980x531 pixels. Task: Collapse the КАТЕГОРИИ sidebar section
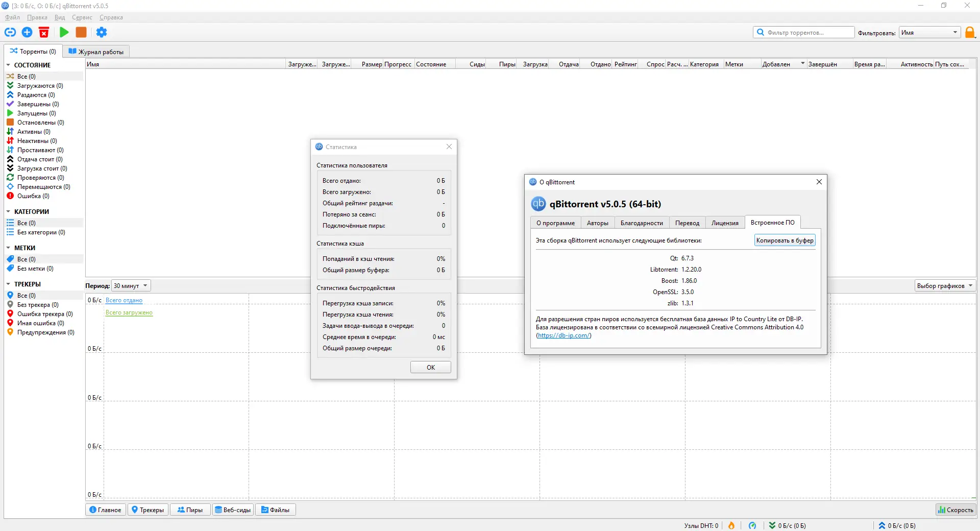point(8,212)
